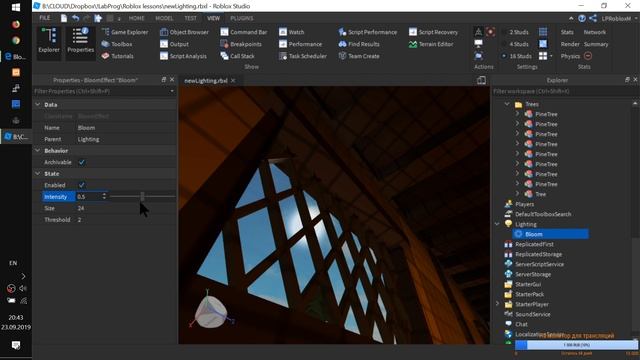Select the Bloom item in Explorer

tap(551, 234)
